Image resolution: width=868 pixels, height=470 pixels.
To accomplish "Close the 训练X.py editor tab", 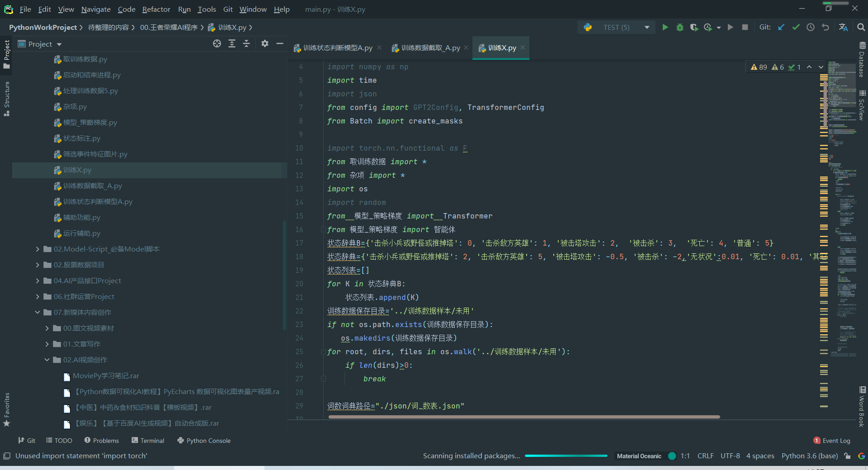I will click(x=523, y=47).
